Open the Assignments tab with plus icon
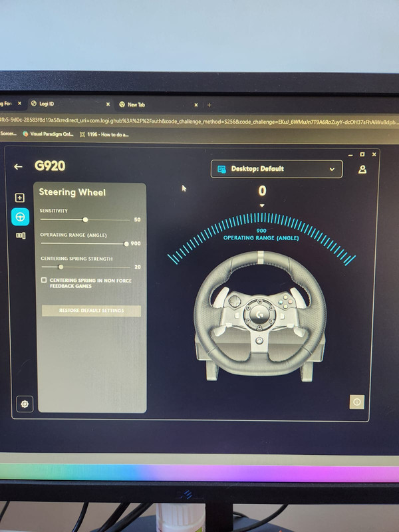 (x=20, y=198)
